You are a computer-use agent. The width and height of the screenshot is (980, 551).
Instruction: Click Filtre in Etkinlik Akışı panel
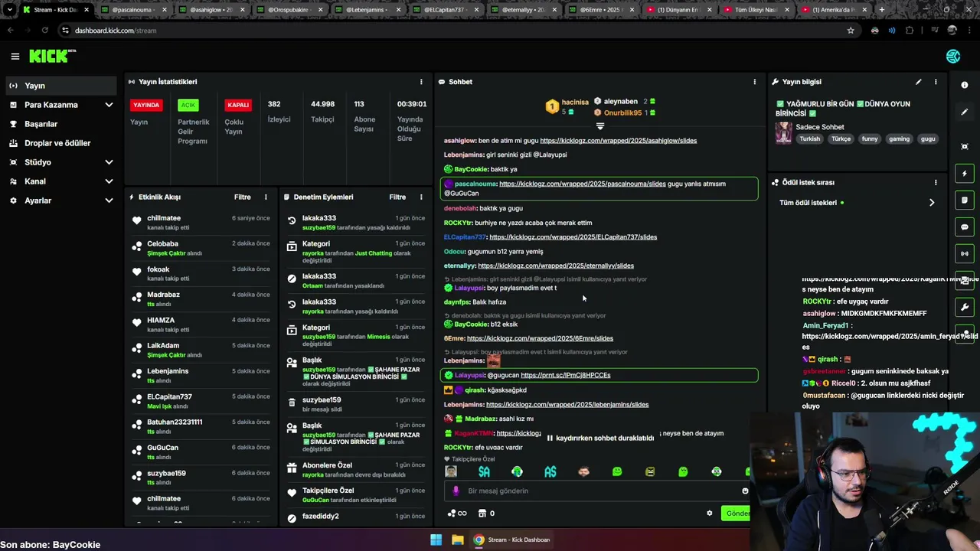(x=242, y=197)
